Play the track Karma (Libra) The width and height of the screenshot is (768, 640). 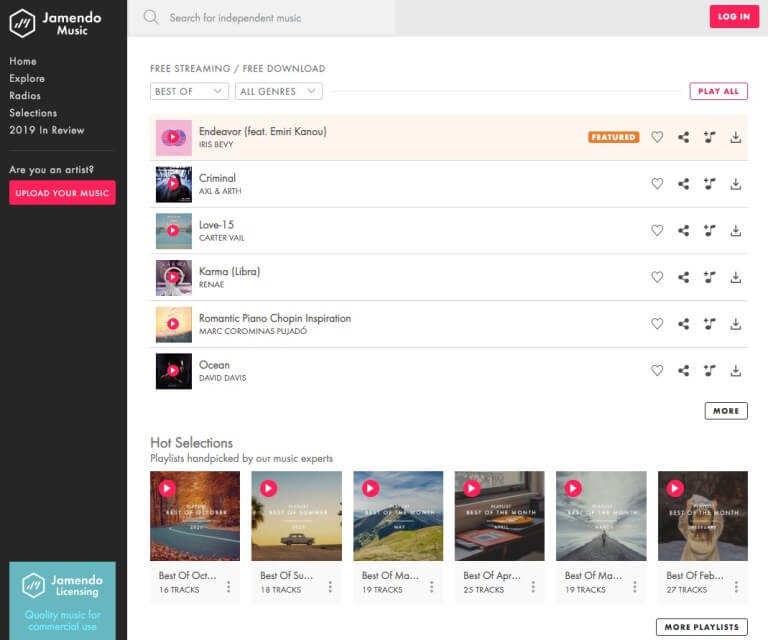click(x=173, y=277)
